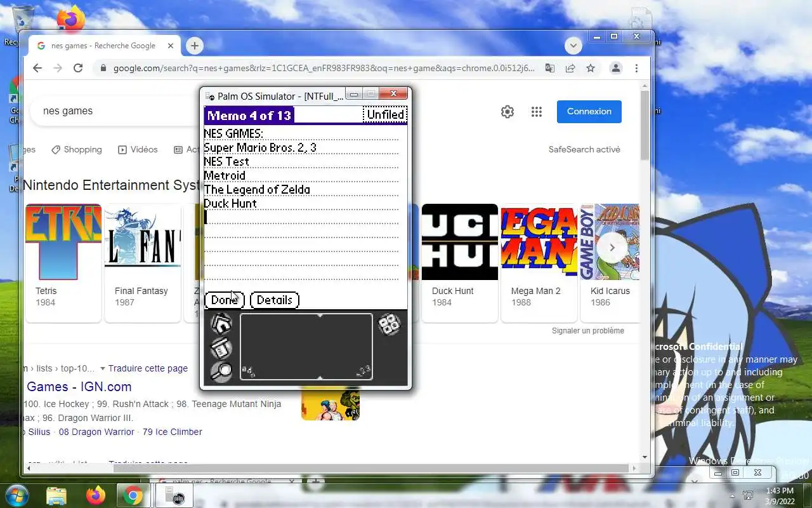This screenshot has width=812, height=508.
Task: Select the Vidéos search tab
Action: point(138,149)
